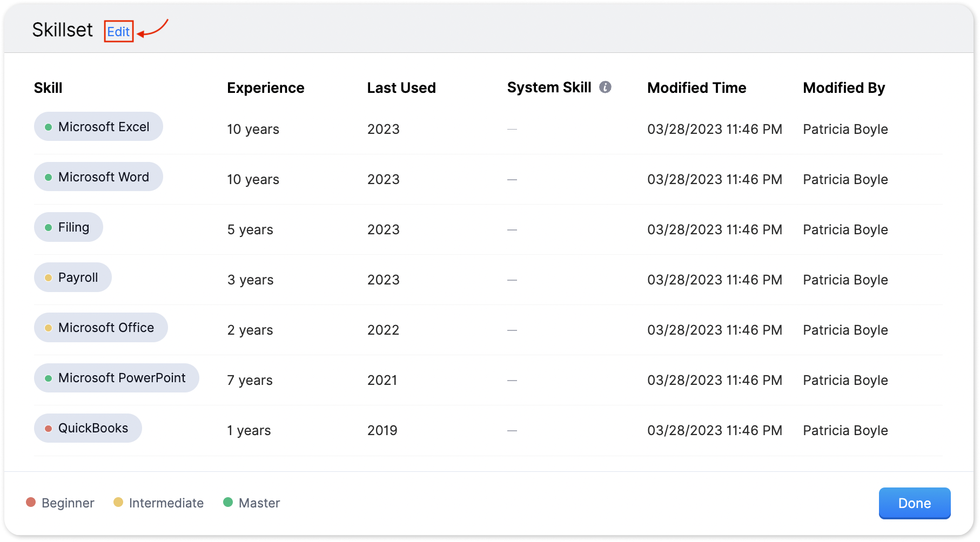Click Last Used 2019 in QuickBooks row
Image resolution: width=980 pixels, height=542 pixels.
pyautogui.click(x=382, y=431)
